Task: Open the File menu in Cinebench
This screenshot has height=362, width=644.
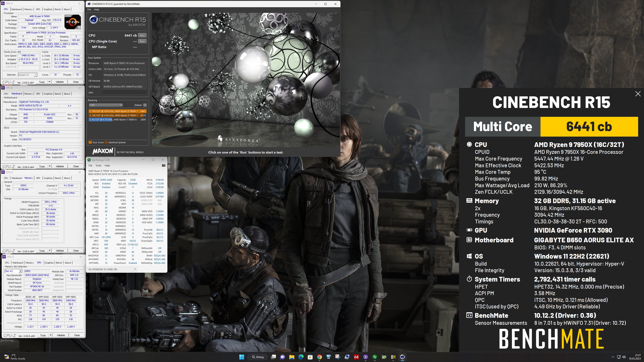Action: click(89, 10)
